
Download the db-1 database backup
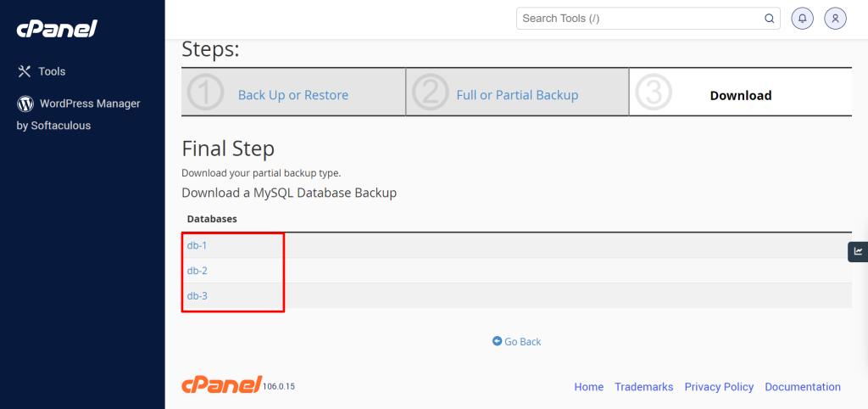(x=197, y=245)
